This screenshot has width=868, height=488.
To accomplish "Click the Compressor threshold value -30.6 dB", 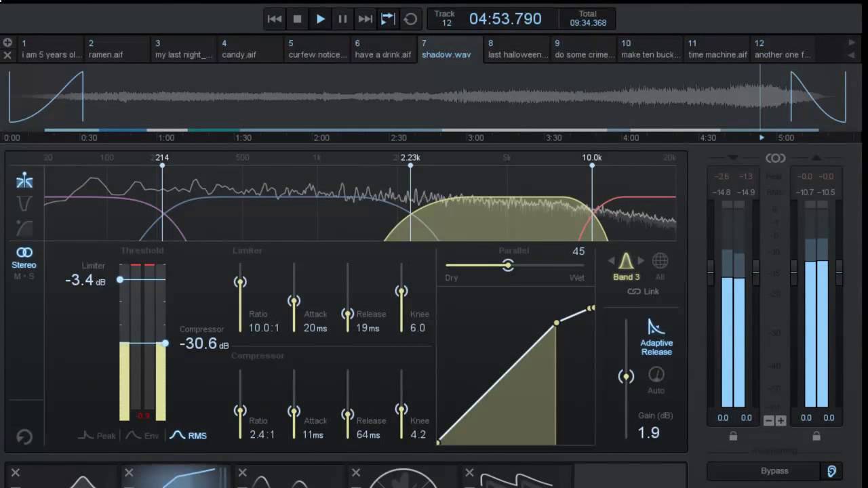I will [x=203, y=344].
